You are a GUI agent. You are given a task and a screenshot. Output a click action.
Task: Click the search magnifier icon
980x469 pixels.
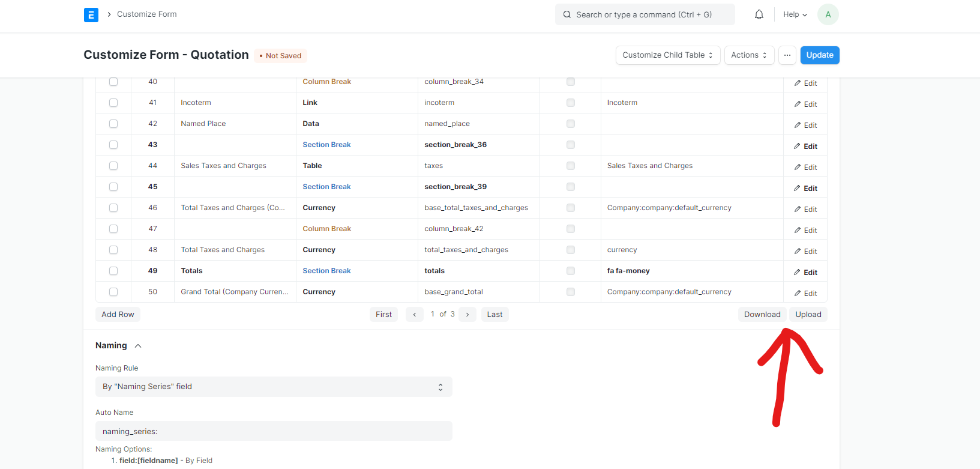567,14
